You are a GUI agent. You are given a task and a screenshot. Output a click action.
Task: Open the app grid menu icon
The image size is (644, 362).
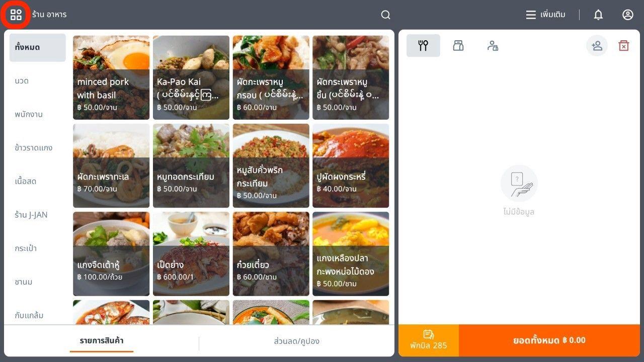[x=16, y=15]
